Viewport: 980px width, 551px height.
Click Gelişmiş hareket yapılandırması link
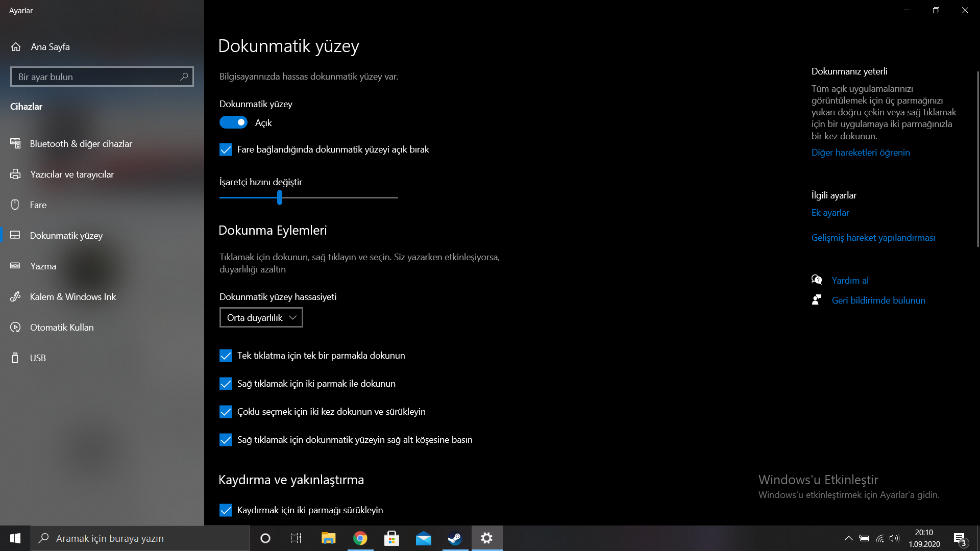[x=873, y=238]
